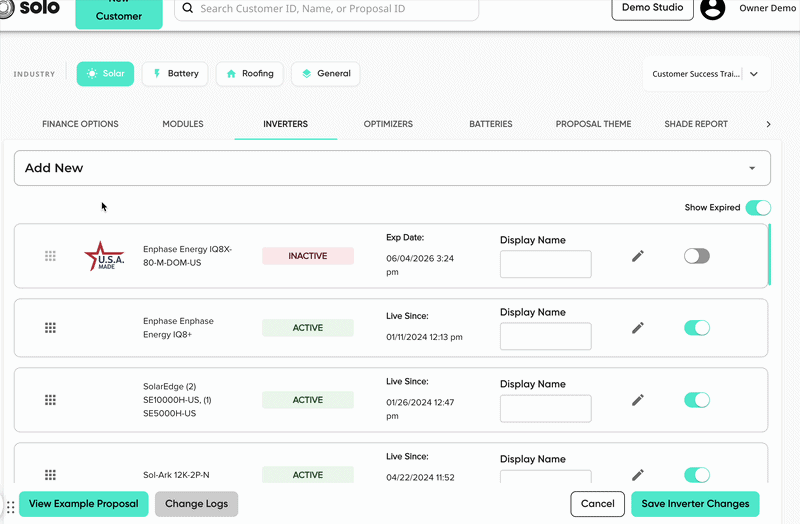The height and width of the screenshot is (524, 800).
Task: Click Display Name field for Sol-Ark row
Action: pyautogui.click(x=546, y=477)
